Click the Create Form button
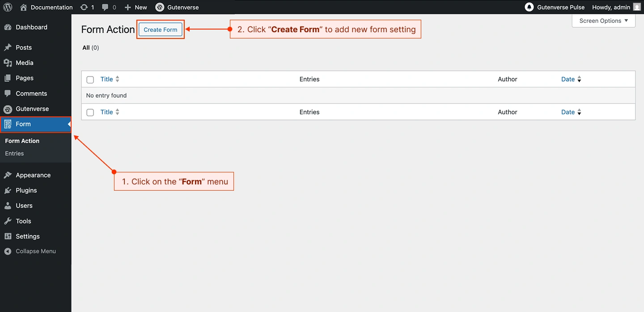This screenshot has height=312, width=644. pos(160,30)
